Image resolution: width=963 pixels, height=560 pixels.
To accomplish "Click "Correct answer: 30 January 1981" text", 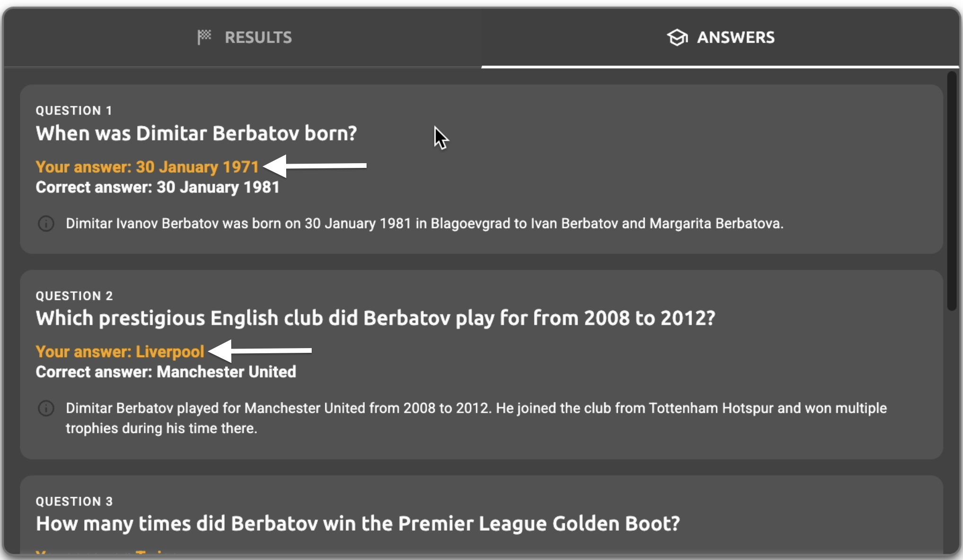I will pos(158,187).
